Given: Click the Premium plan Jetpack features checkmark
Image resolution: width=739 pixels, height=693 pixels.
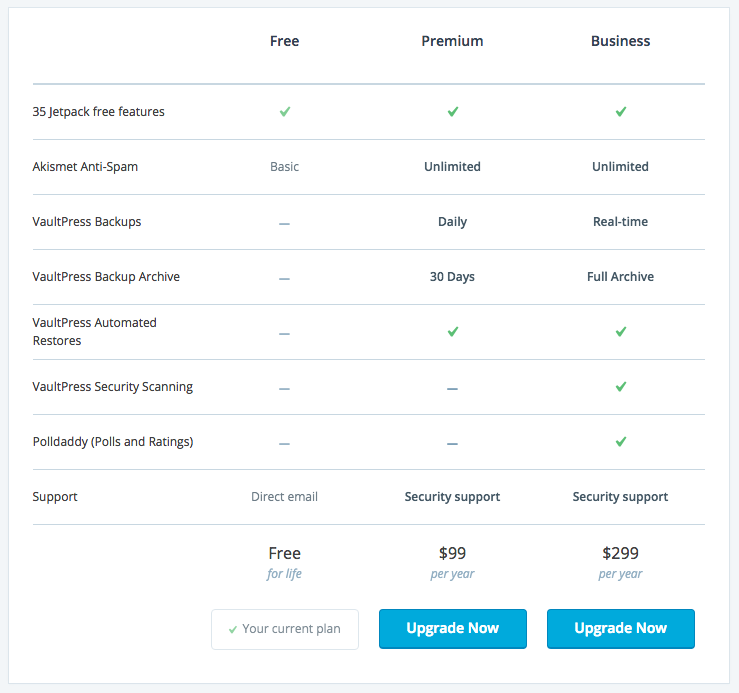Looking at the screenshot, I should point(452,112).
